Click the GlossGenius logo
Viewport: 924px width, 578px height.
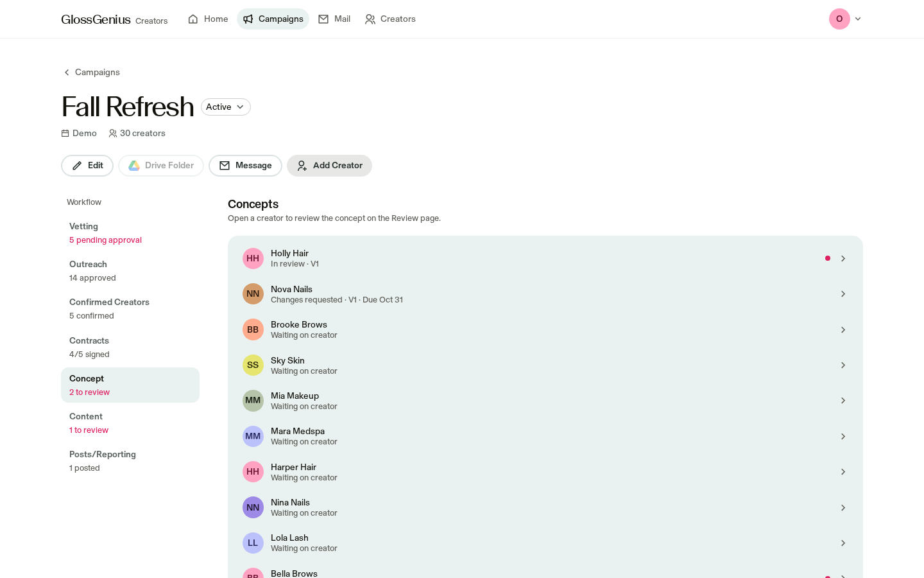[96, 19]
